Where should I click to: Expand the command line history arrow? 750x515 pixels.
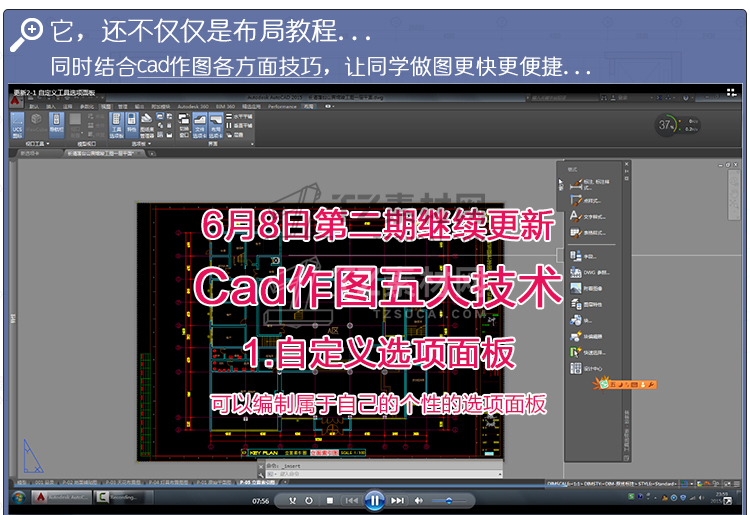coord(500,474)
